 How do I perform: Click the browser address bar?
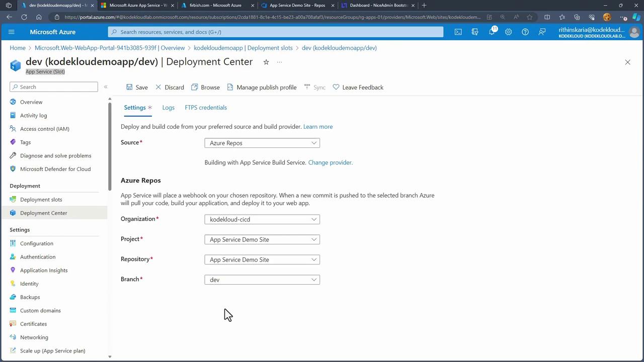(272, 17)
